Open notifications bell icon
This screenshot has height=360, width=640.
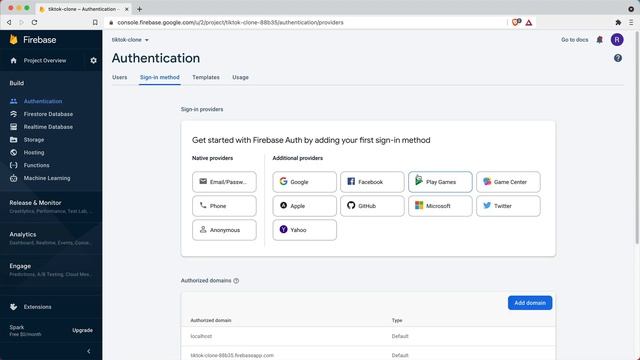tap(599, 40)
